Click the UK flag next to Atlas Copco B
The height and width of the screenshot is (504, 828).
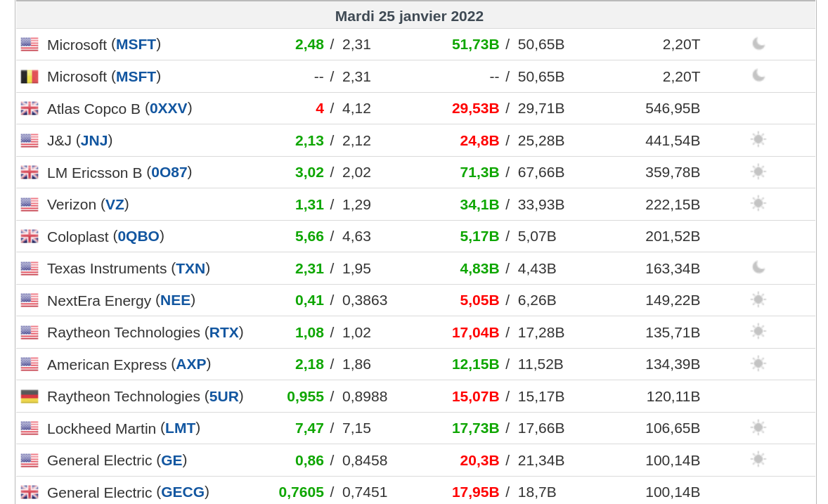(30, 108)
